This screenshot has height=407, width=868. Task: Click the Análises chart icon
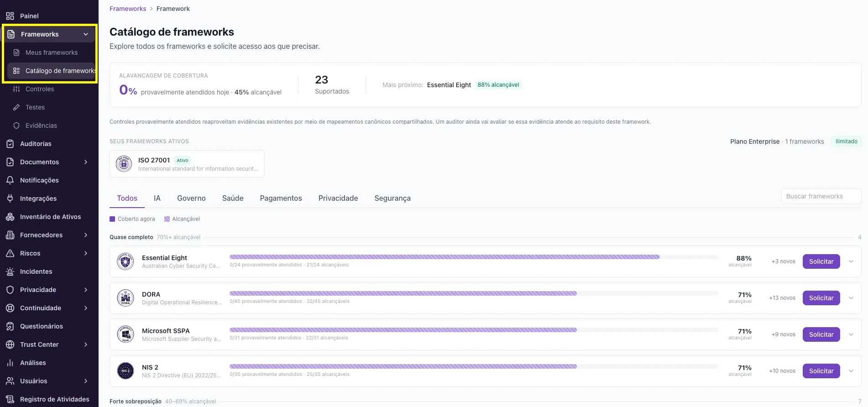(x=10, y=363)
